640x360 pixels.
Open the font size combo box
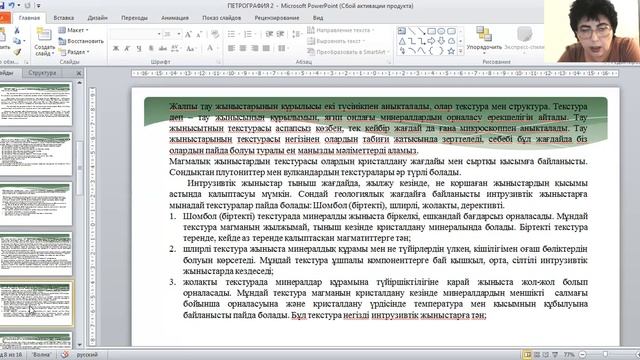172,34
